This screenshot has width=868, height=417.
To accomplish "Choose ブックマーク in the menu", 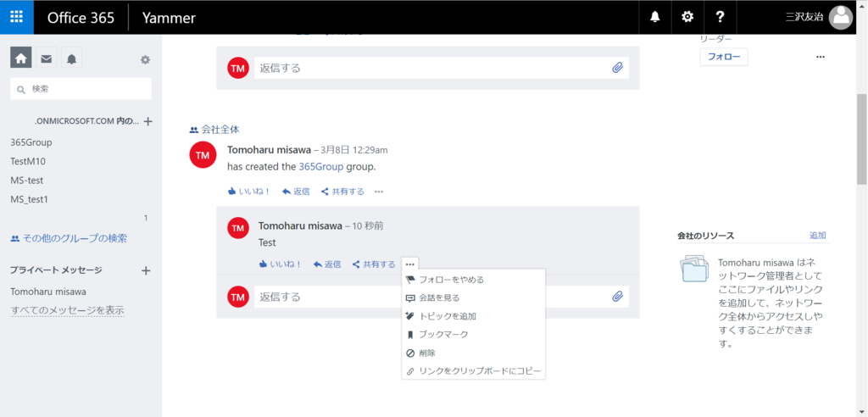I will 473,334.
